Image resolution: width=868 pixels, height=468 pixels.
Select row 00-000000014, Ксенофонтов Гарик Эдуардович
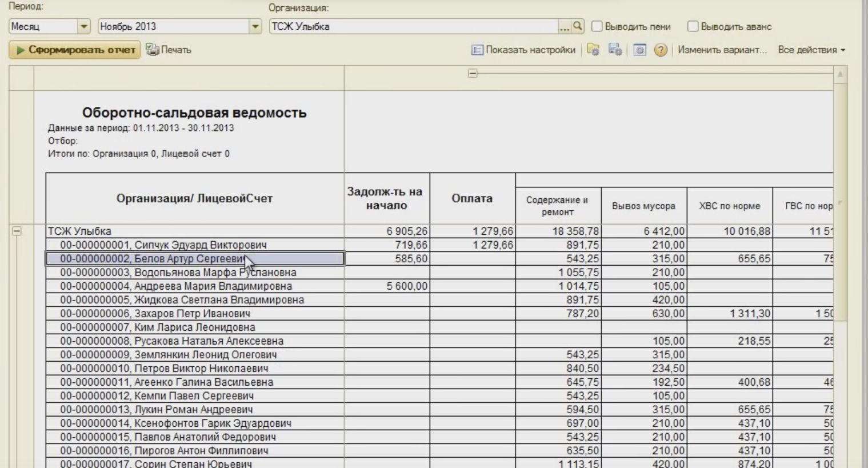[195, 423]
